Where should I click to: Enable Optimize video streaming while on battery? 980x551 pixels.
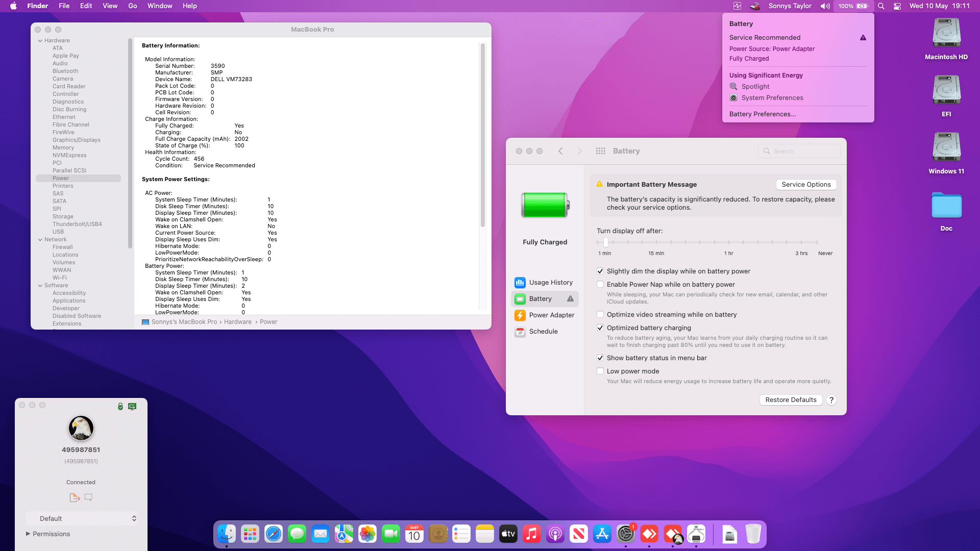tap(600, 315)
